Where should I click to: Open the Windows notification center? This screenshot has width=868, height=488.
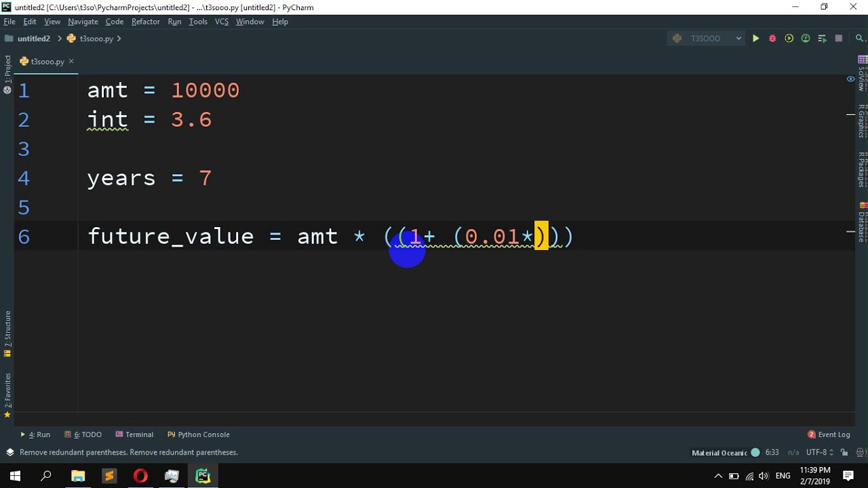[848, 476]
